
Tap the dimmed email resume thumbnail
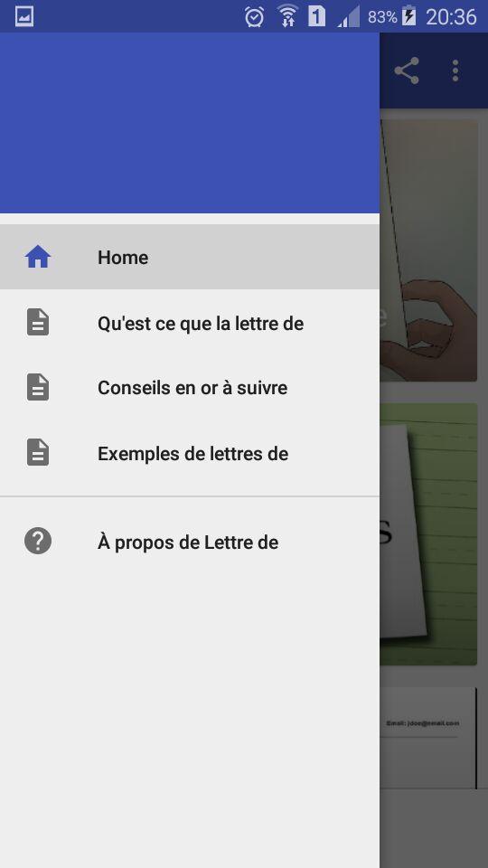(428, 738)
